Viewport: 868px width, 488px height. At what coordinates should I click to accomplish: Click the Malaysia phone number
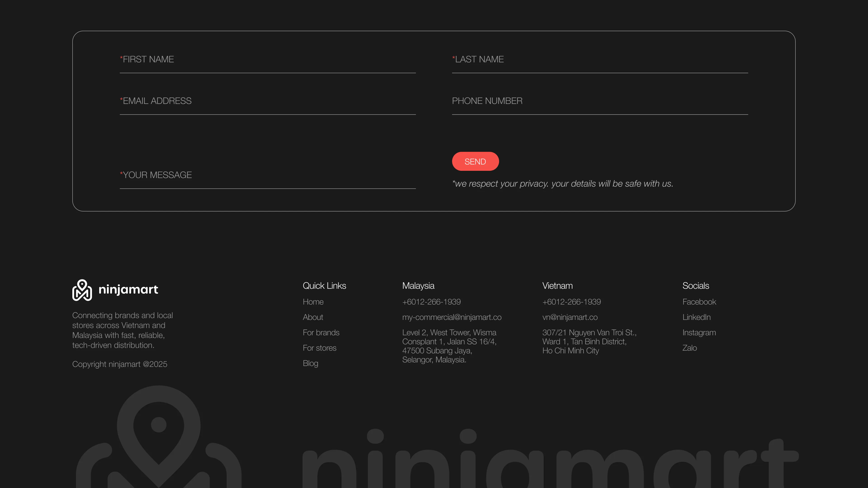click(431, 302)
